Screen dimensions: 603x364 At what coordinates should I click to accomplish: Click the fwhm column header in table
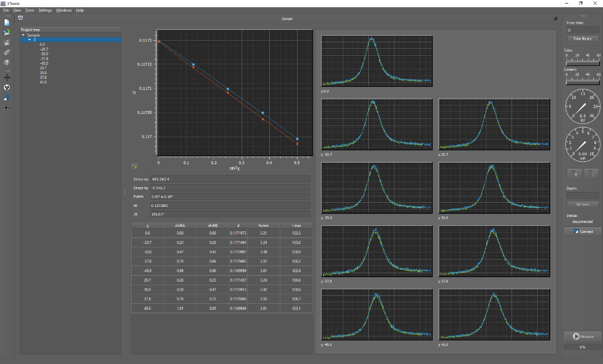click(263, 225)
